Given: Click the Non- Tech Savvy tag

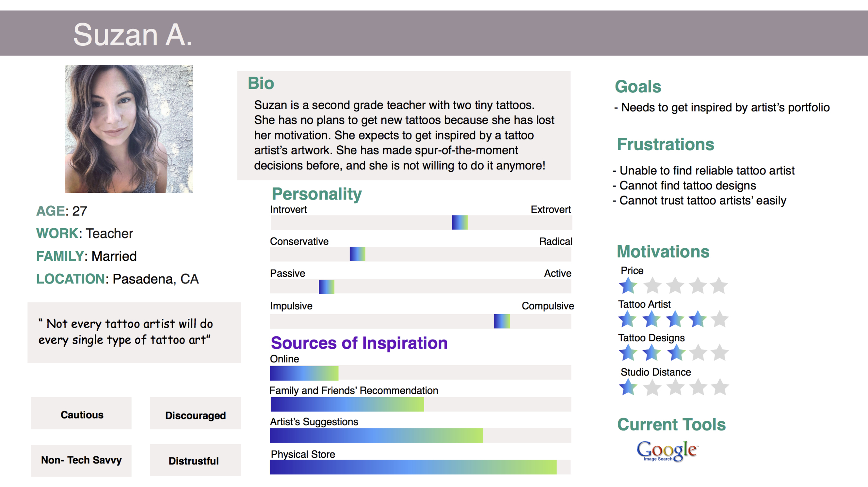Looking at the screenshot, I should tap(81, 461).
